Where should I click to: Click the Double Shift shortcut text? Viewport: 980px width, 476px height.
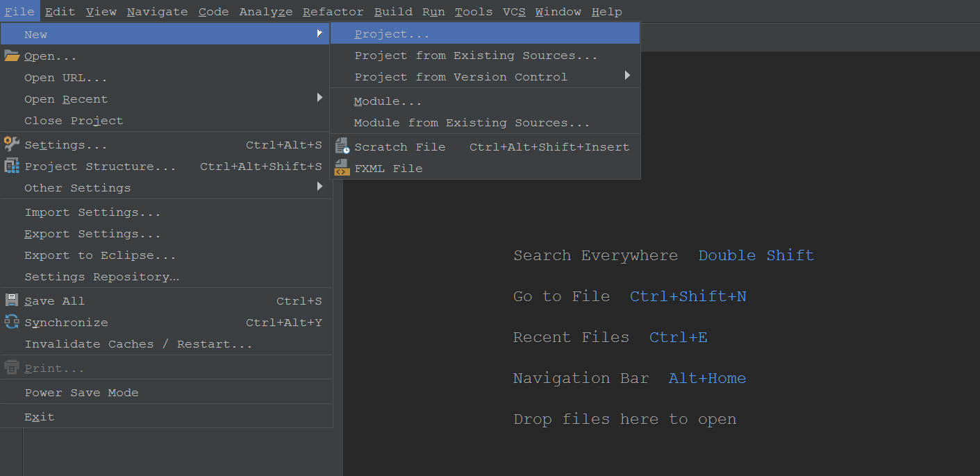coord(756,255)
